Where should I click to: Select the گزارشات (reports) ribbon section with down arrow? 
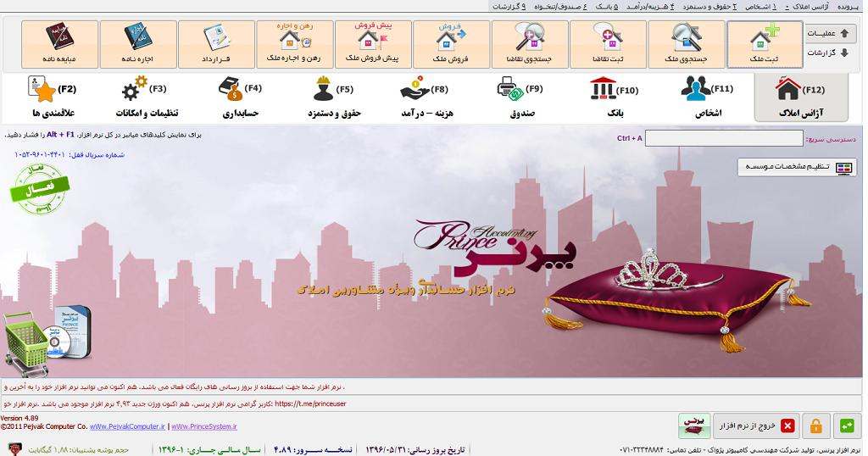coord(828,53)
